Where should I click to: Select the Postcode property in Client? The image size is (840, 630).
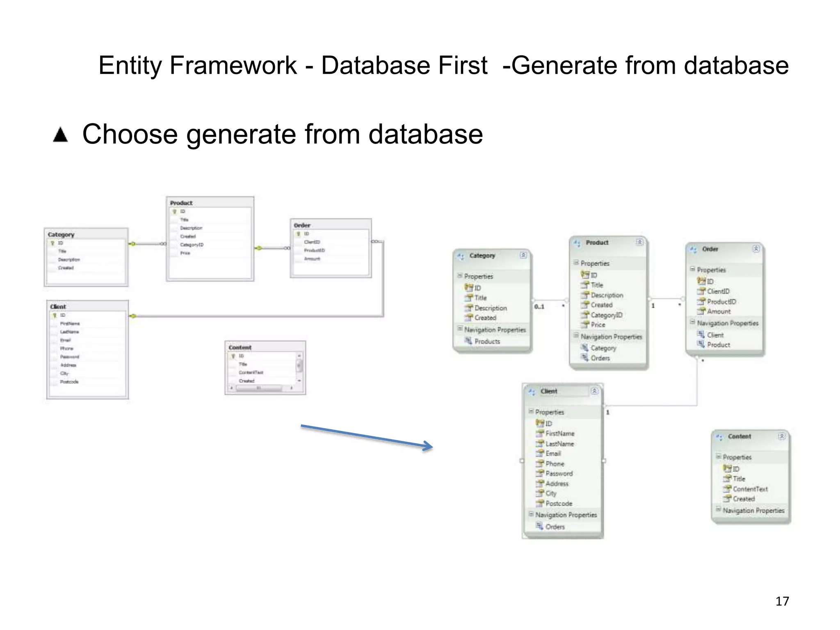pyautogui.click(x=559, y=503)
